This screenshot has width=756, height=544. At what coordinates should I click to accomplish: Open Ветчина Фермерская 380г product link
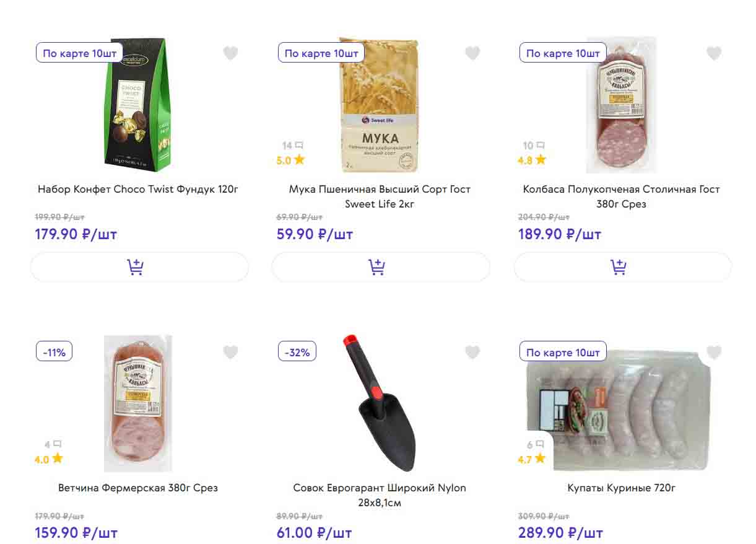138,488
